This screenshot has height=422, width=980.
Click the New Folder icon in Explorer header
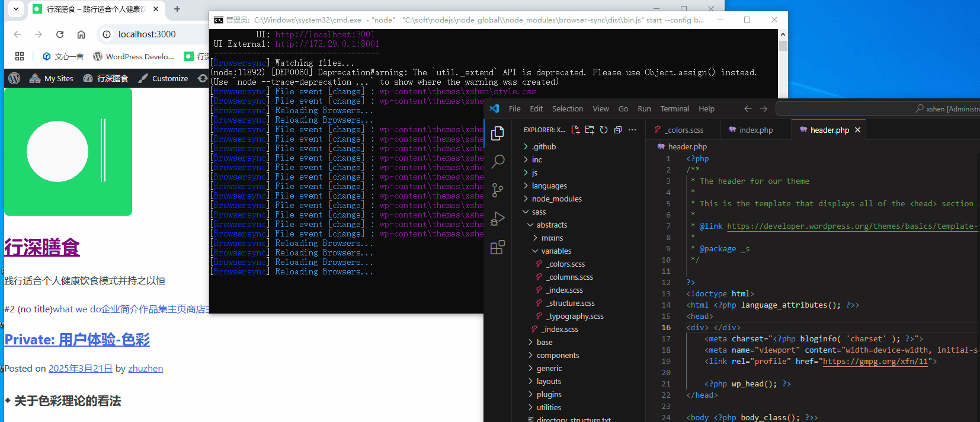coord(590,130)
